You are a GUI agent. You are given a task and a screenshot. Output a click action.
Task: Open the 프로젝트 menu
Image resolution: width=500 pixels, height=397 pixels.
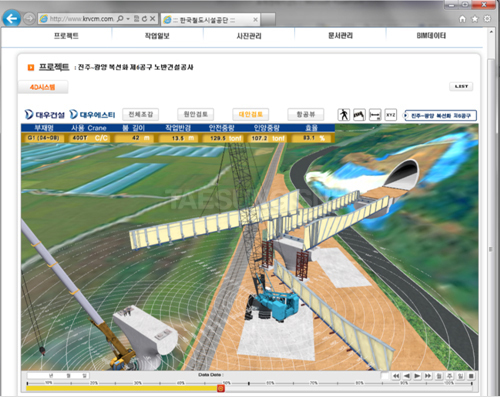(66, 36)
